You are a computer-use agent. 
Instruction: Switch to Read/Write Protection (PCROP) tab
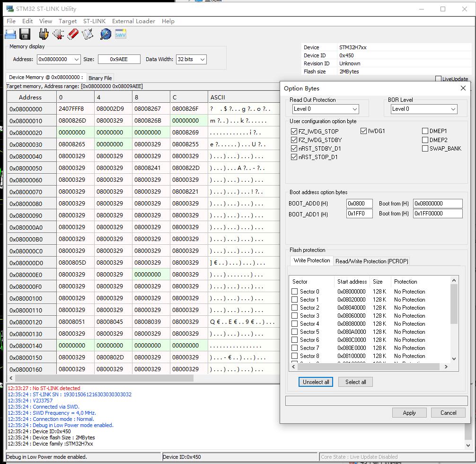point(371,261)
